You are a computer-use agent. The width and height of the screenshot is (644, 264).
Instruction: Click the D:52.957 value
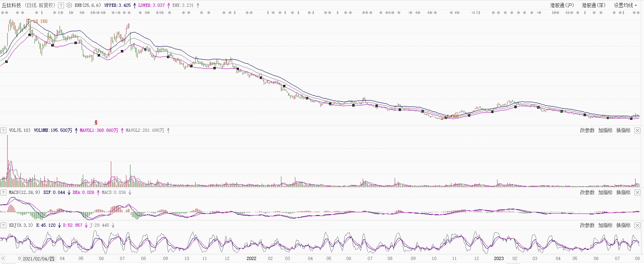pyautogui.click(x=72, y=226)
